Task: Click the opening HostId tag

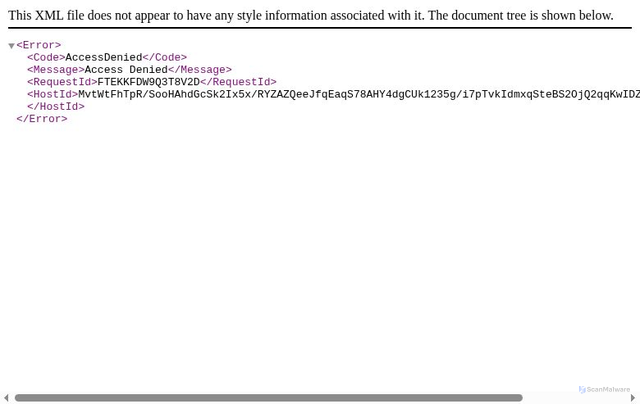Action: pos(53,94)
